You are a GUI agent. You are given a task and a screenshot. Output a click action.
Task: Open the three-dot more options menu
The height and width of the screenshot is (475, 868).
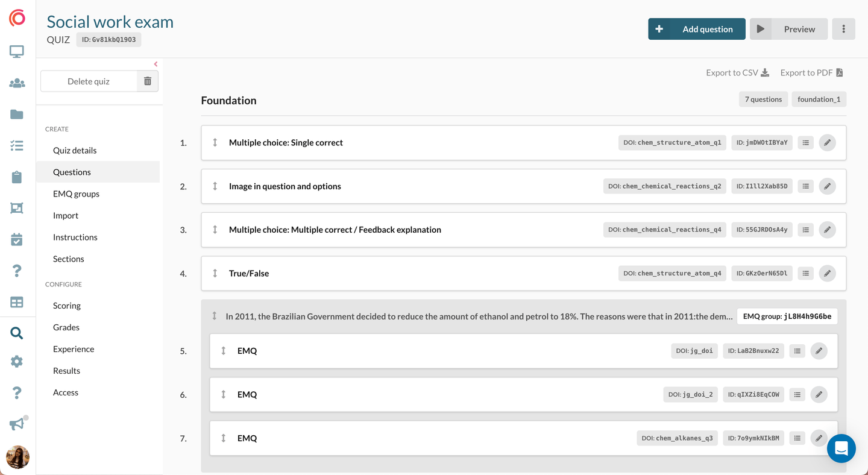point(843,29)
